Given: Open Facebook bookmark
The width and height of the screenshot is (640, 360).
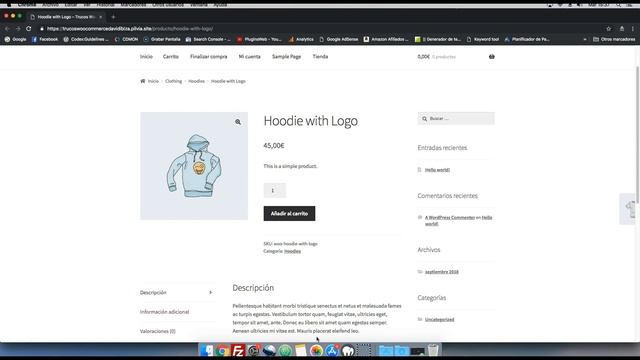Looking at the screenshot, I should [x=45, y=39].
